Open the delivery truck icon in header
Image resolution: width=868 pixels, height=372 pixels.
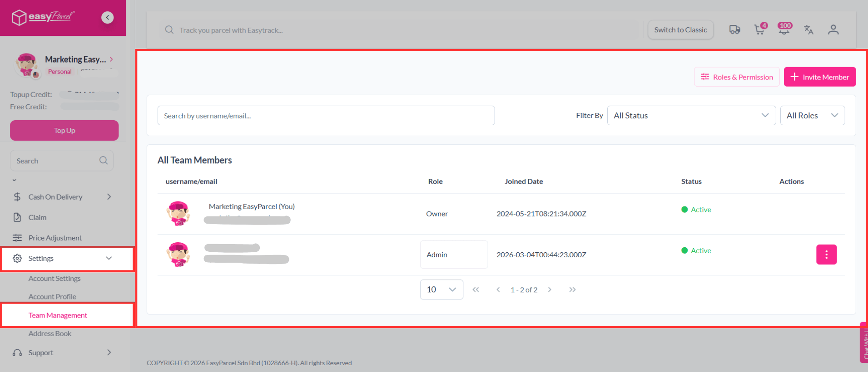tap(734, 30)
